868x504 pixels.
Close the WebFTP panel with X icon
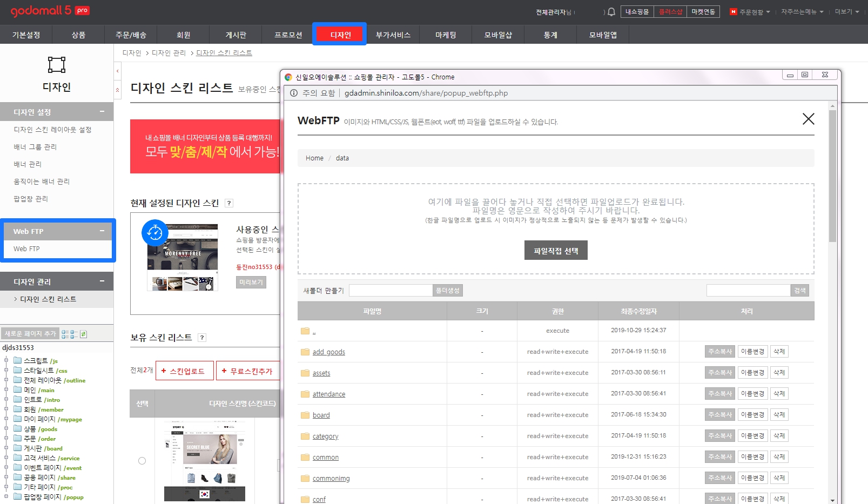tap(808, 119)
